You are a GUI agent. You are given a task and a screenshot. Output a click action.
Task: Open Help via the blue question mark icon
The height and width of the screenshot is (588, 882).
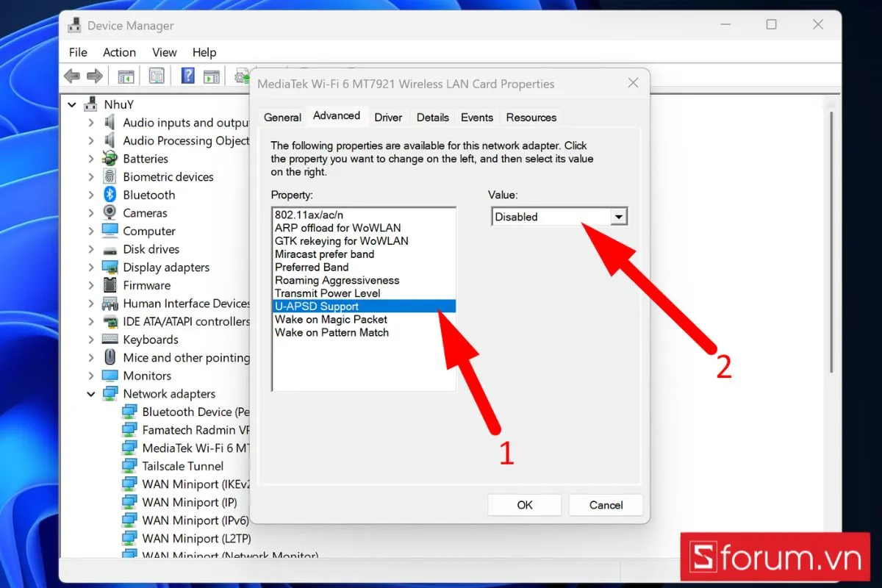[x=187, y=76]
